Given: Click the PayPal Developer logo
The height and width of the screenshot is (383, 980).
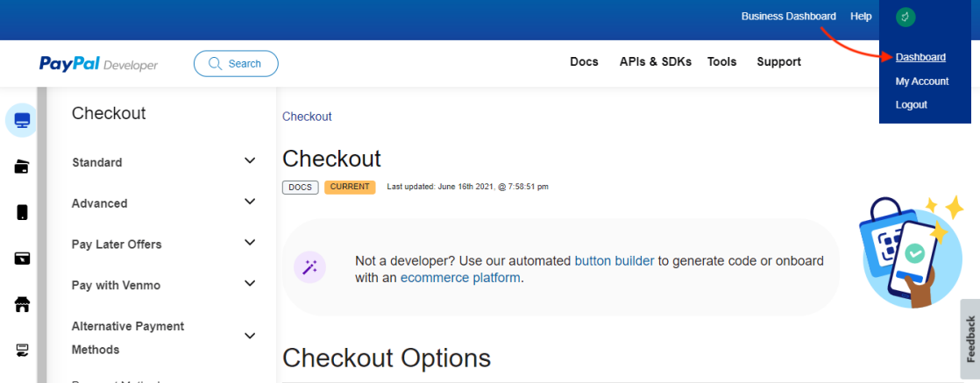Looking at the screenshot, I should pos(98,64).
